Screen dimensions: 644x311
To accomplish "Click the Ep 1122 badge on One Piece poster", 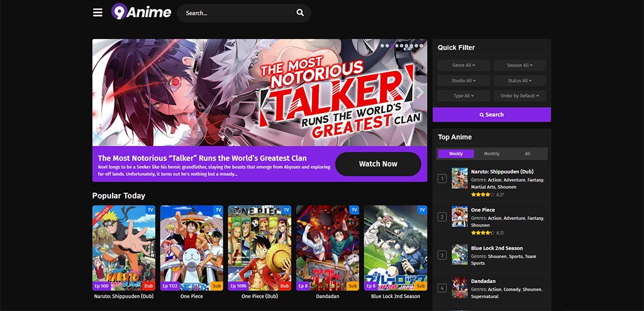I will click(x=170, y=286).
